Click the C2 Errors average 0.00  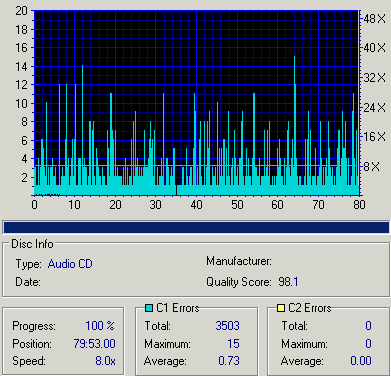tap(361, 361)
